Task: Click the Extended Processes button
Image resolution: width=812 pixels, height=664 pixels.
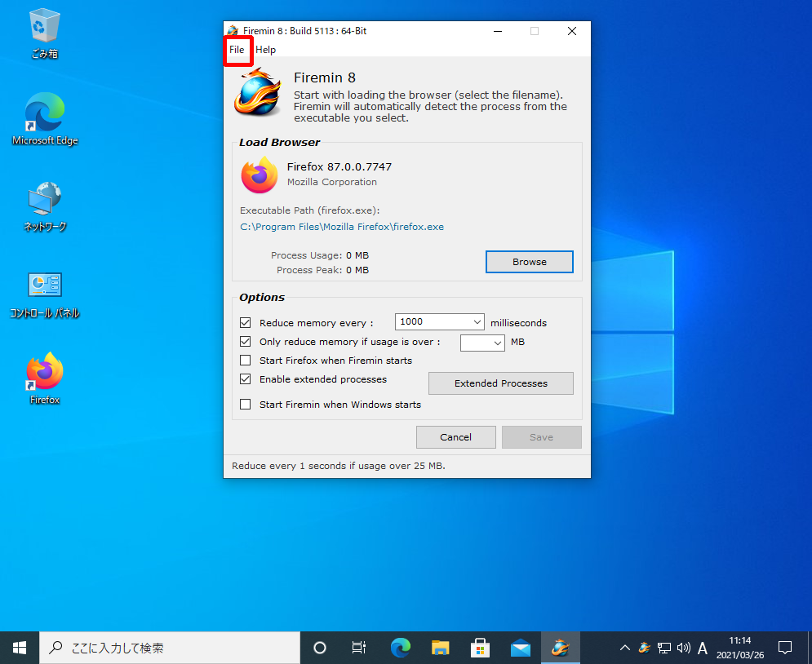Action: click(x=500, y=383)
